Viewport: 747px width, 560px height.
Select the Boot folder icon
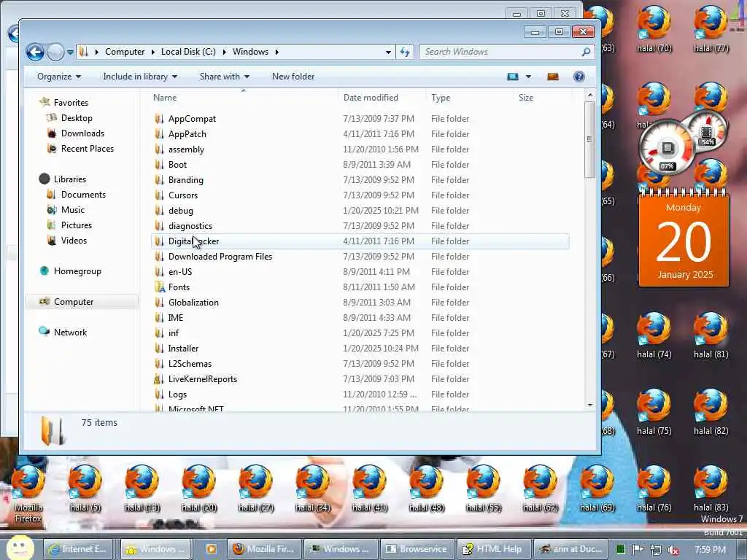(x=159, y=164)
